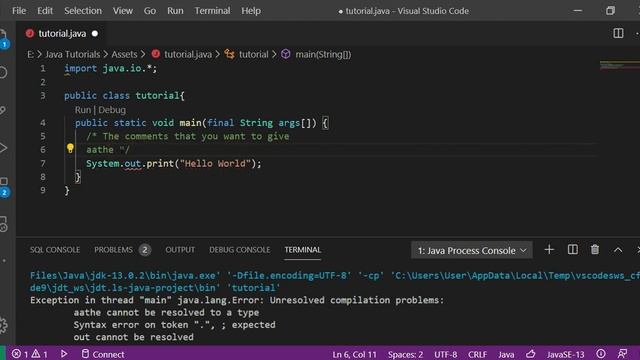Open errors and warnings count in status bar

(x=29, y=354)
